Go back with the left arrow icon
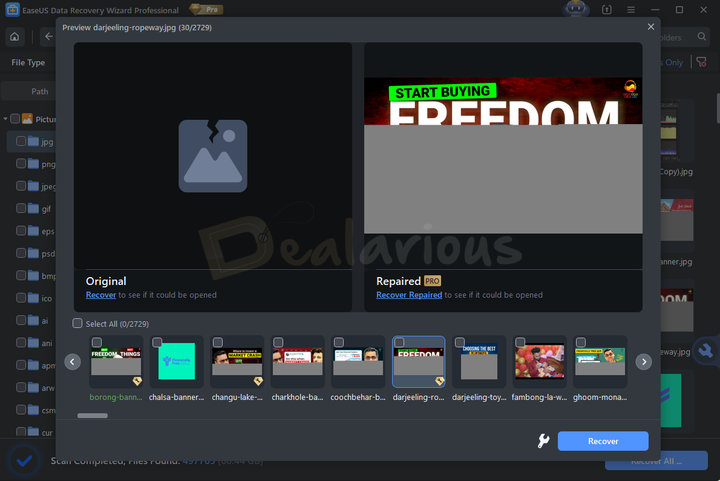Image resolution: width=720 pixels, height=481 pixels. [48, 37]
